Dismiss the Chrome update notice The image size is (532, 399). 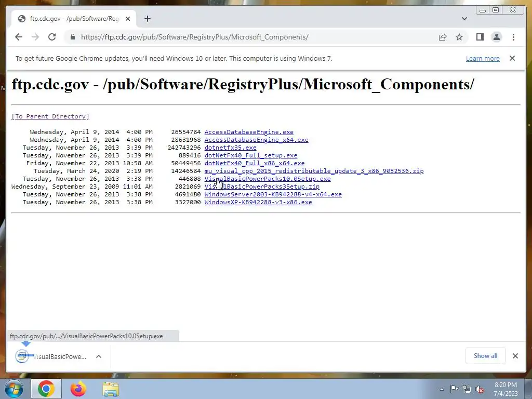[x=512, y=58]
